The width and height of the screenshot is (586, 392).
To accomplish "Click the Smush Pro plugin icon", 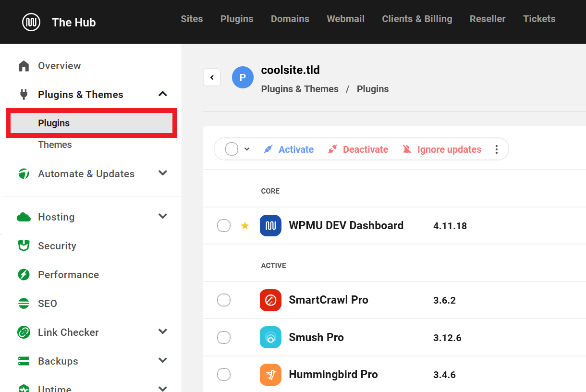I will pos(270,337).
